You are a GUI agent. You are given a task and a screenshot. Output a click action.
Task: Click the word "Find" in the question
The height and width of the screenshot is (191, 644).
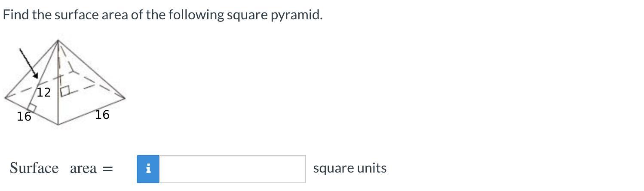point(15,15)
